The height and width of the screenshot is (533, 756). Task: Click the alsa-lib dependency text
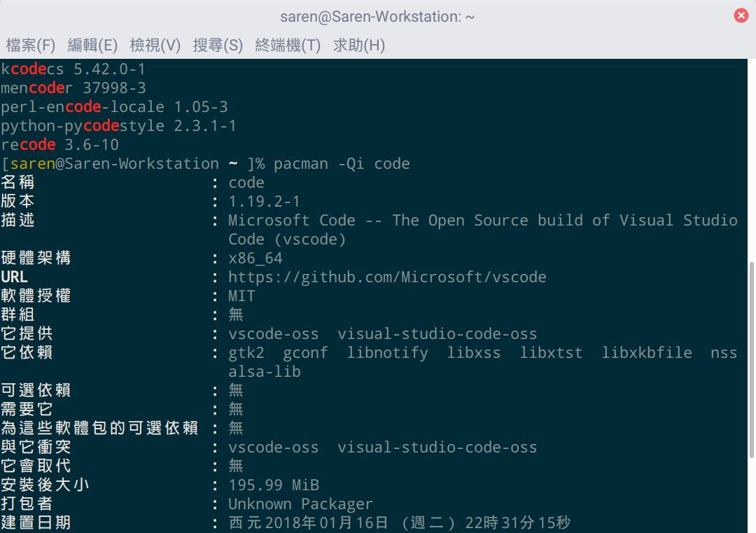point(265,371)
